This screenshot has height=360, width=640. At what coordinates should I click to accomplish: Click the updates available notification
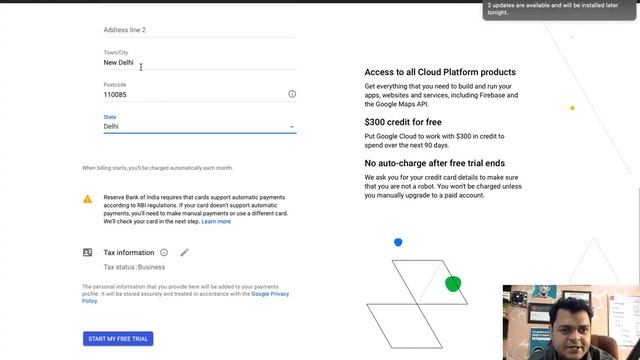tap(559, 10)
